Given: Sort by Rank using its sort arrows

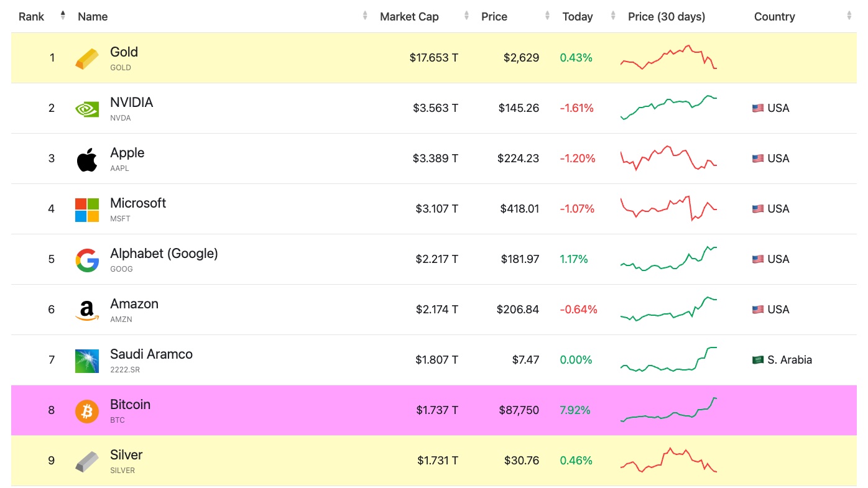Looking at the screenshot, I should point(63,16).
